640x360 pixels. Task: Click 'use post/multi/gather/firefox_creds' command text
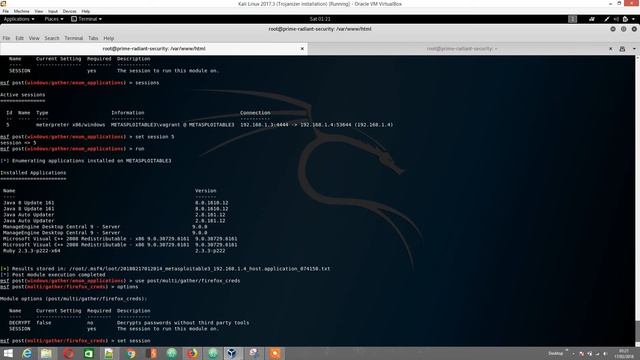[x=188, y=281]
